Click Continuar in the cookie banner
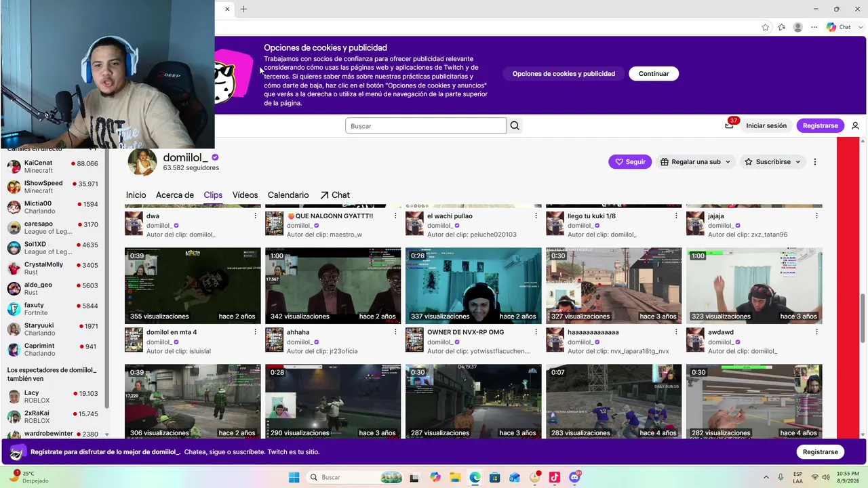Screen dimensions: 868x488 (654, 74)
